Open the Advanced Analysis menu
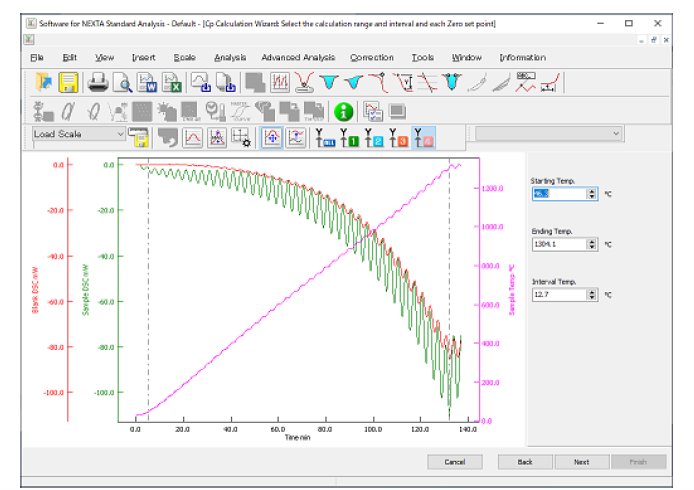 (x=297, y=58)
